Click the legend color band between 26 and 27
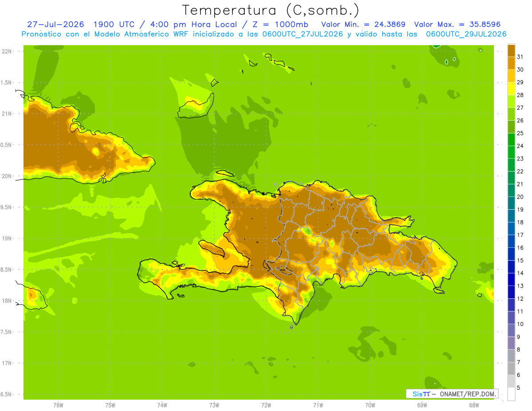Viewport: 532px width, 411px height. (511, 114)
